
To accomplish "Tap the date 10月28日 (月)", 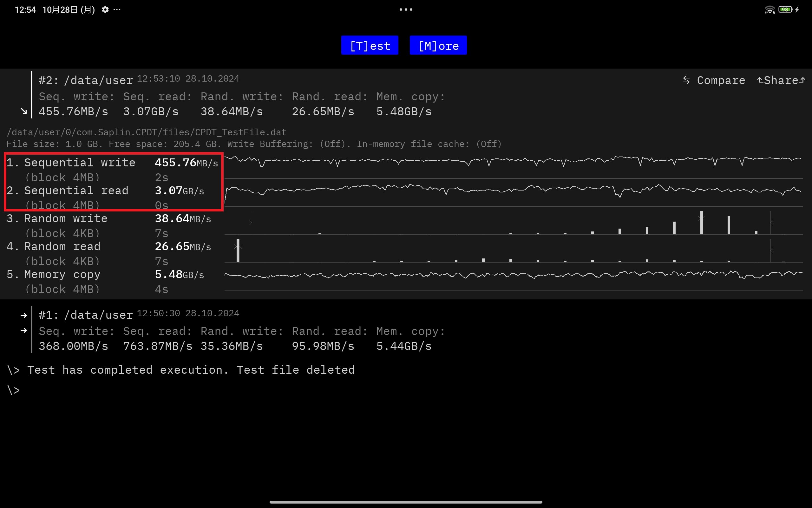I will point(69,10).
